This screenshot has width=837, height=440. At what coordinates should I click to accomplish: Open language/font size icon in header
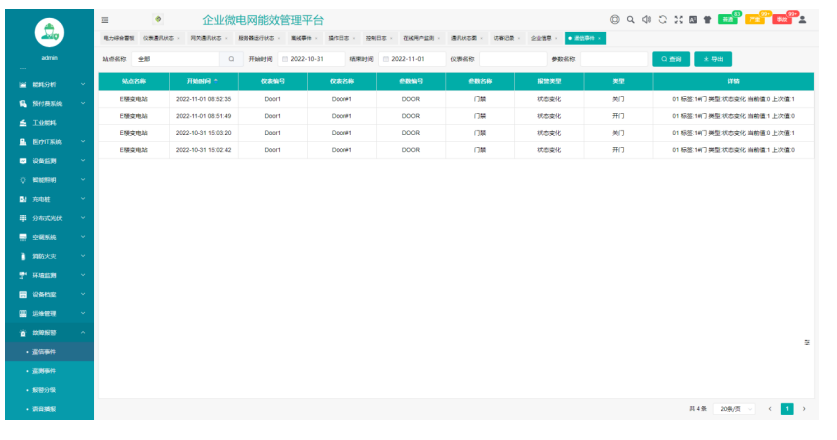pyautogui.click(x=693, y=20)
